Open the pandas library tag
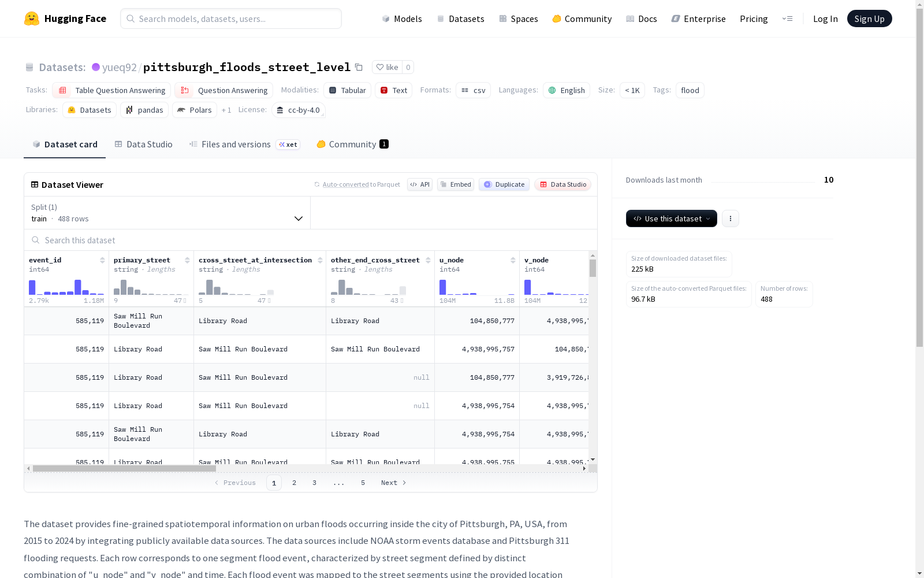Viewport: 924px width, 578px height. (144, 110)
